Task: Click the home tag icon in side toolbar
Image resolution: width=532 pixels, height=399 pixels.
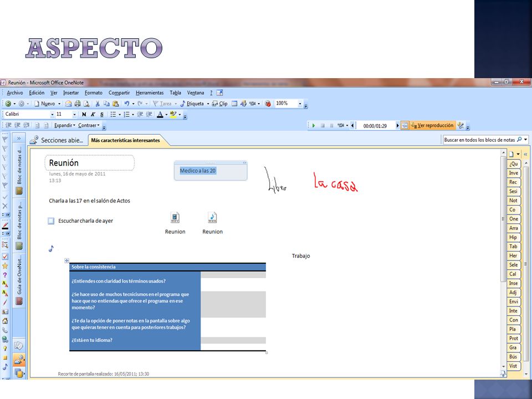Action: (x=5, y=321)
